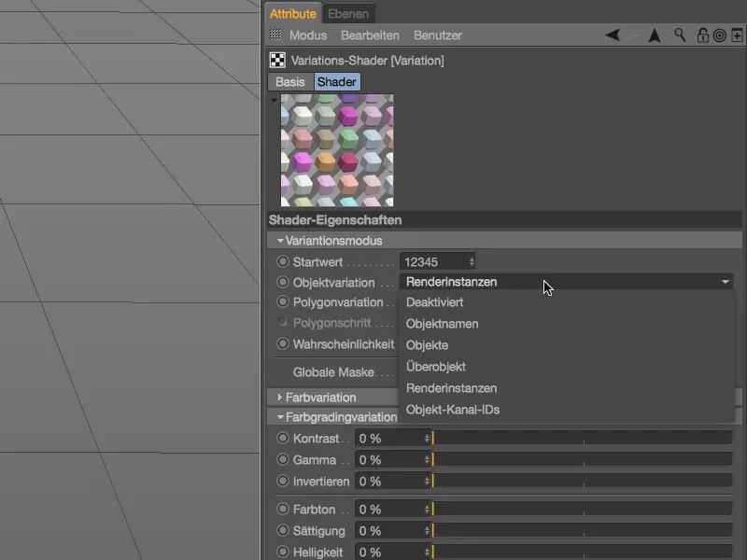The width and height of the screenshot is (747, 560).
Task: Click the up arrow navigation icon
Action: coord(655,35)
